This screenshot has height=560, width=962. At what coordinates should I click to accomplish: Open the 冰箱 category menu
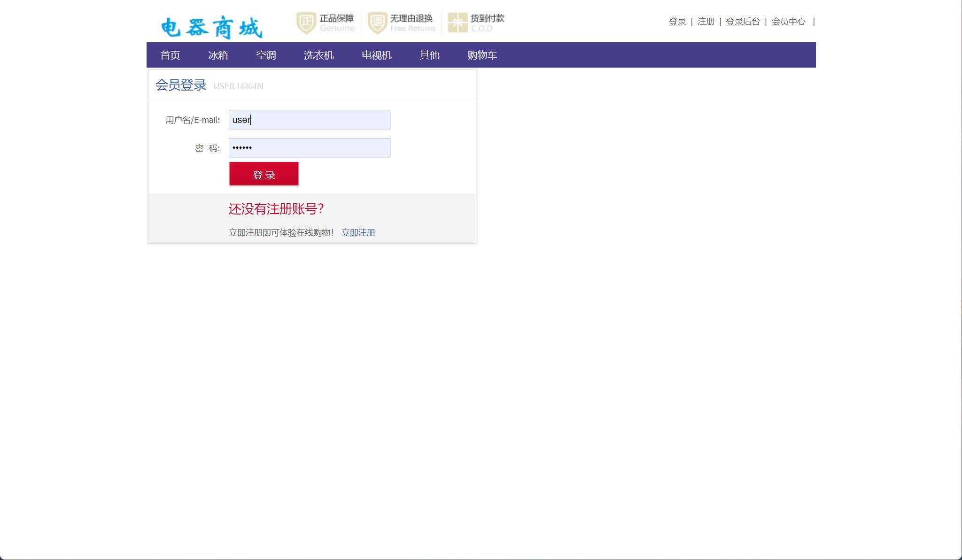[x=218, y=55]
